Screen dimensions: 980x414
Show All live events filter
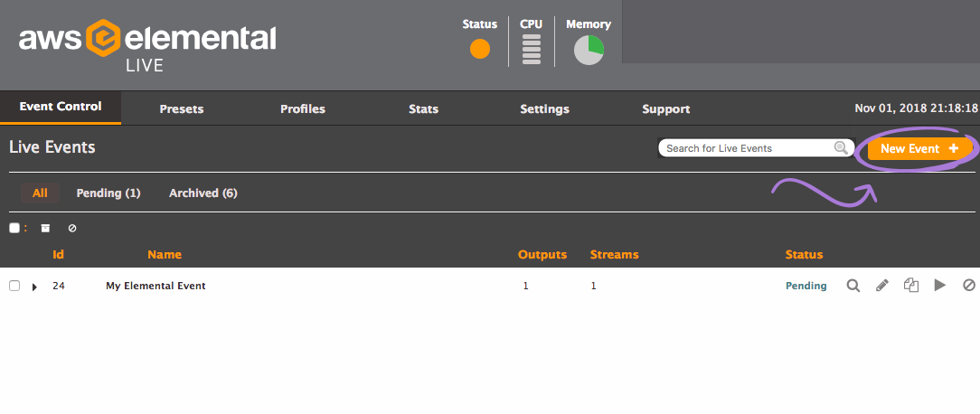[40, 193]
